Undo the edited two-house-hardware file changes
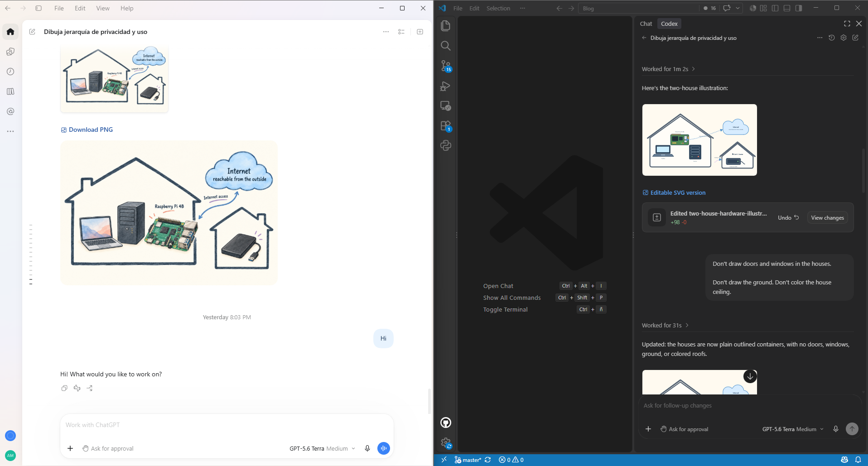The height and width of the screenshot is (466, 868). (x=788, y=218)
